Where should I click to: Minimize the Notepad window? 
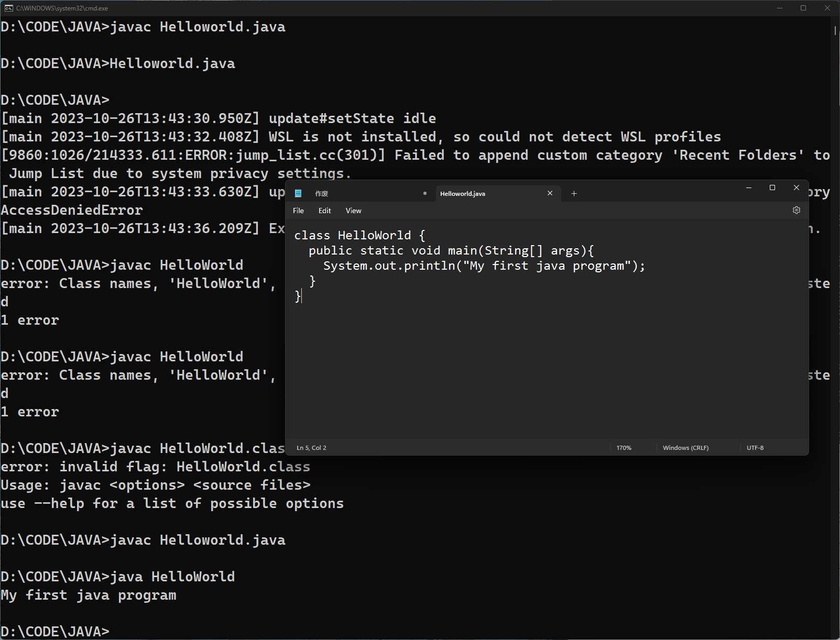point(749,187)
